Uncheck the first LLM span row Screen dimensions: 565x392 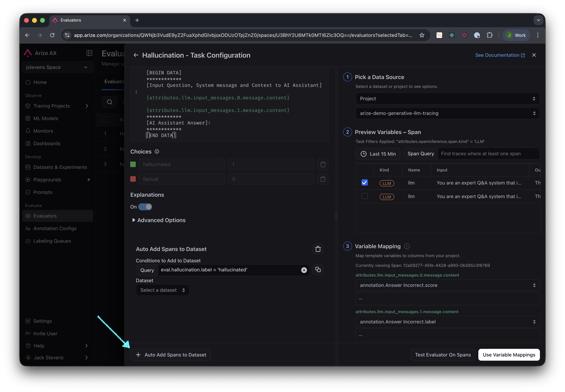(364, 182)
